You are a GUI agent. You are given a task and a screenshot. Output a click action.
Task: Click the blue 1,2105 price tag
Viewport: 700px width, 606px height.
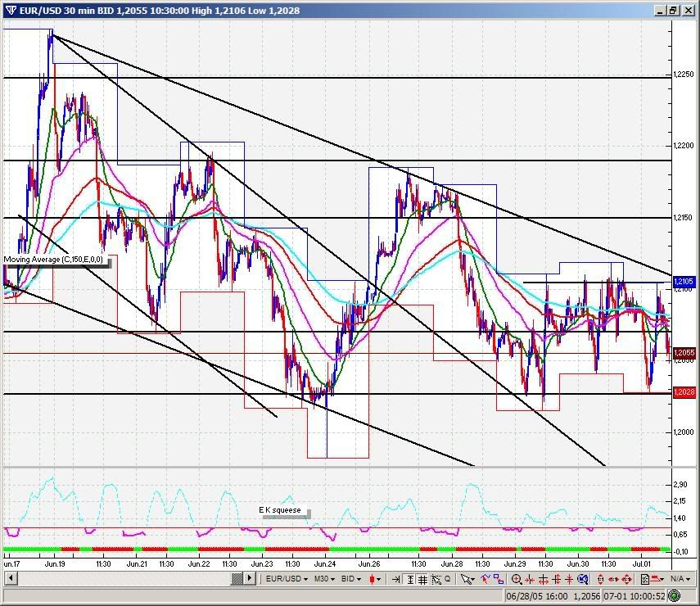click(684, 282)
